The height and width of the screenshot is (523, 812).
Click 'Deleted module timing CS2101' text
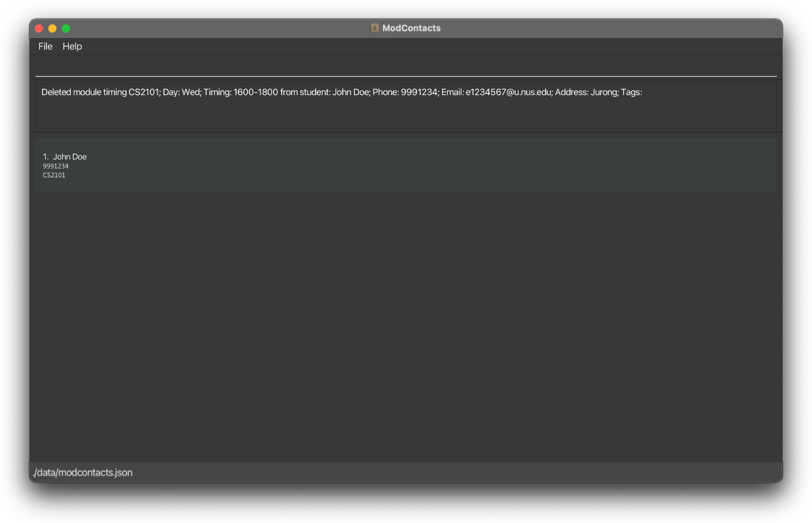(100, 92)
